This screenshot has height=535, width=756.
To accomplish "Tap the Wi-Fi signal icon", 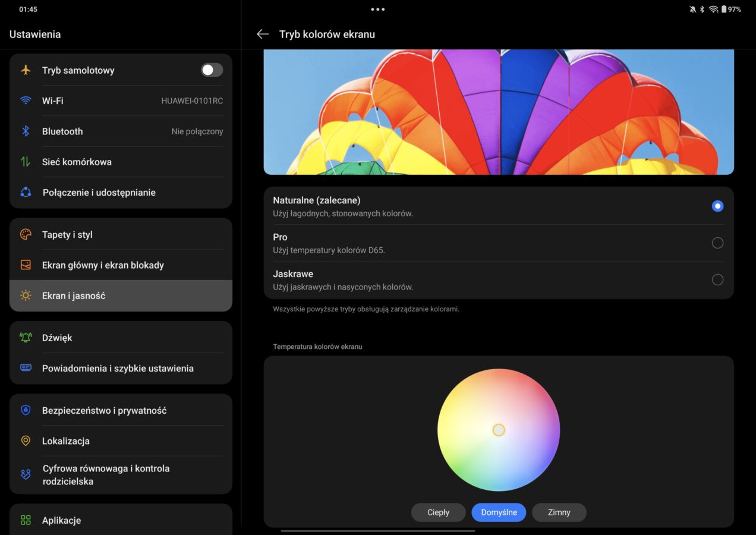I will (x=26, y=100).
